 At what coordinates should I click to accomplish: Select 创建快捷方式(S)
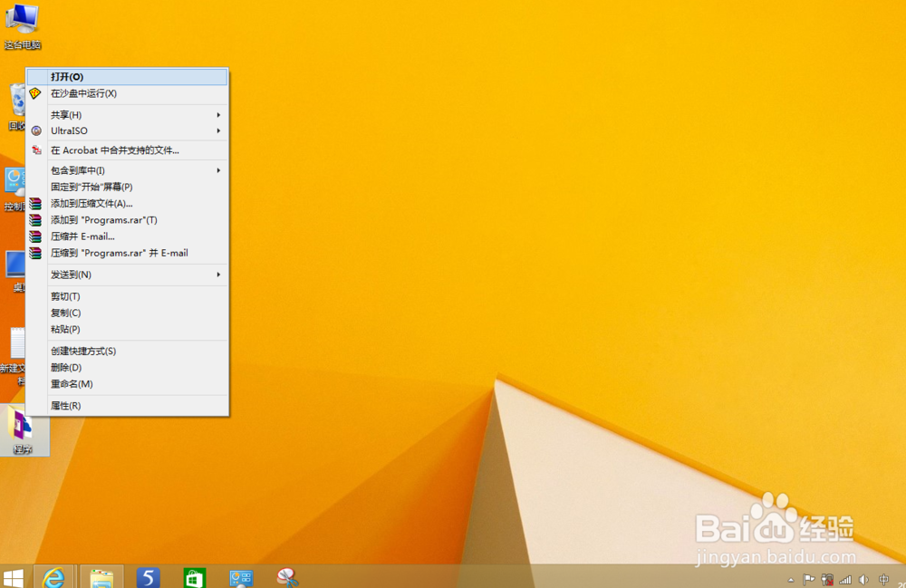127,352
